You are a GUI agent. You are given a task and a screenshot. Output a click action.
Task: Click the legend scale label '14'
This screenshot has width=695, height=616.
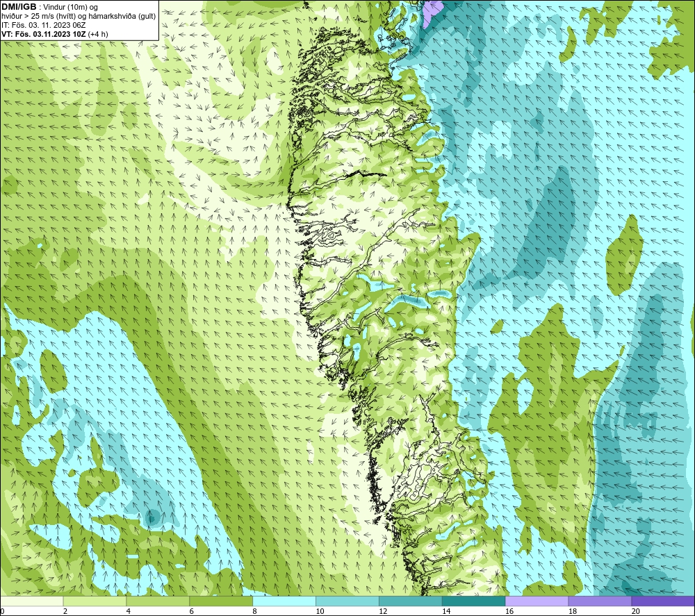[x=446, y=612]
